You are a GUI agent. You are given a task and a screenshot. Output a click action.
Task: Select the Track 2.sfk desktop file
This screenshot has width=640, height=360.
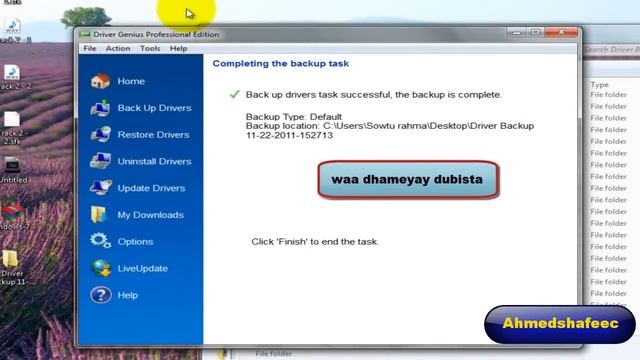[x=12, y=128]
